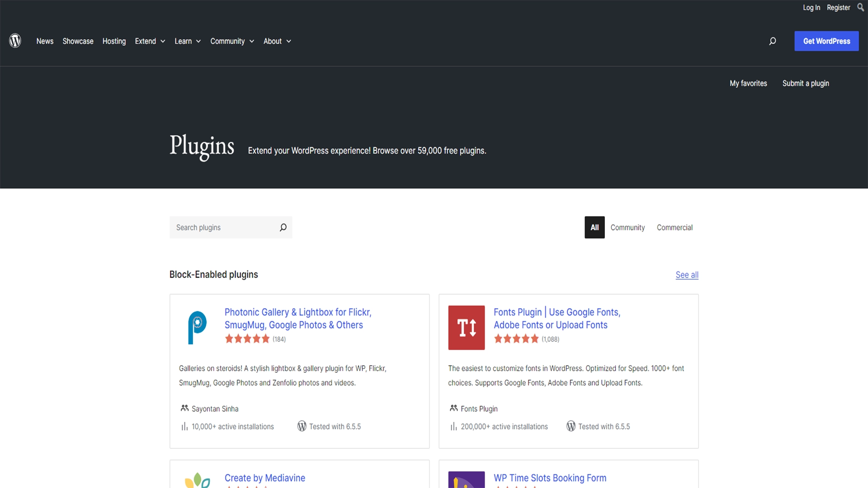Click the Sayontan Sinha author name
The image size is (868, 488).
(x=215, y=408)
